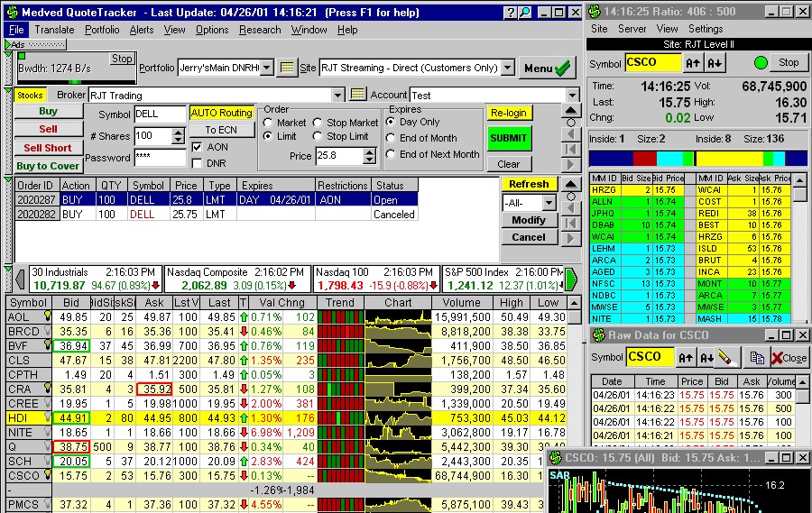The image size is (812, 513).
Task: Click HDI mini chart cell
Action: click(398, 417)
